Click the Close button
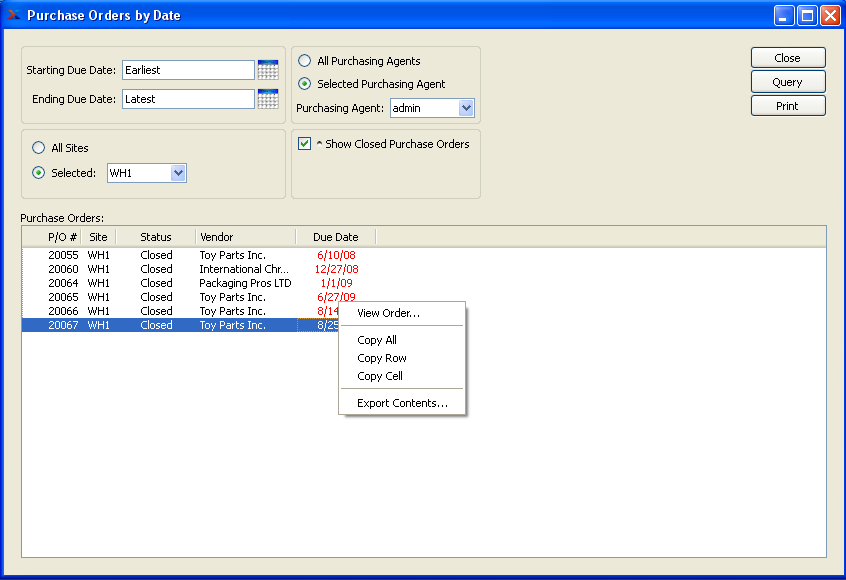 (x=788, y=58)
